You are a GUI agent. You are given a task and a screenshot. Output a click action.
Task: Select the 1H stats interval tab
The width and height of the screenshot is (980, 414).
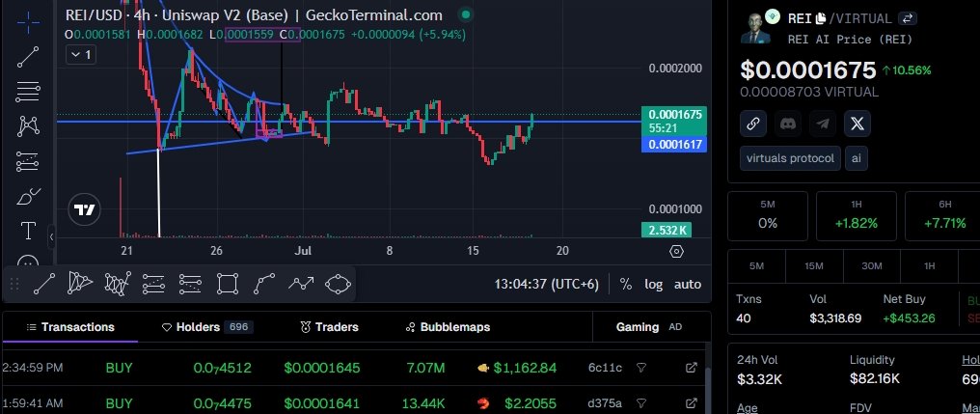[930, 265]
